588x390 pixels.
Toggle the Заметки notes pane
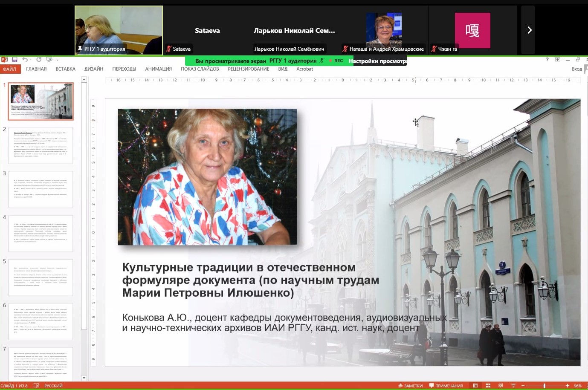pos(410,385)
